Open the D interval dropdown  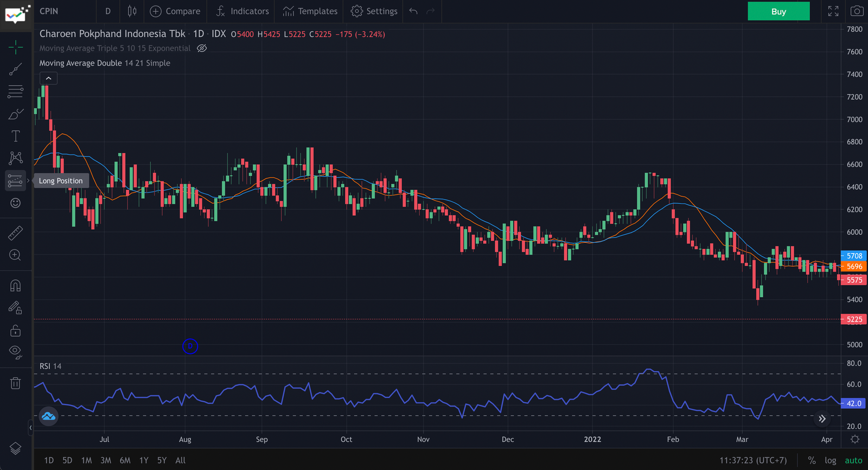pos(108,11)
